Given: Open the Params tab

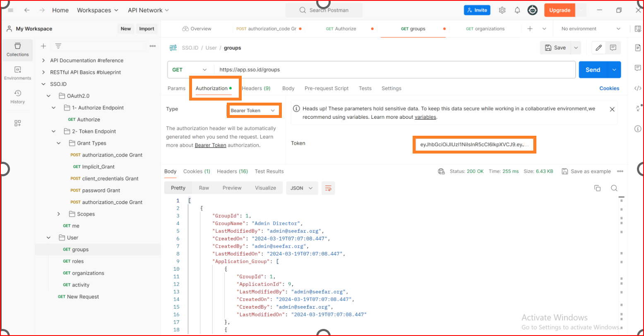Looking at the screenshot, I should (176, 88).
